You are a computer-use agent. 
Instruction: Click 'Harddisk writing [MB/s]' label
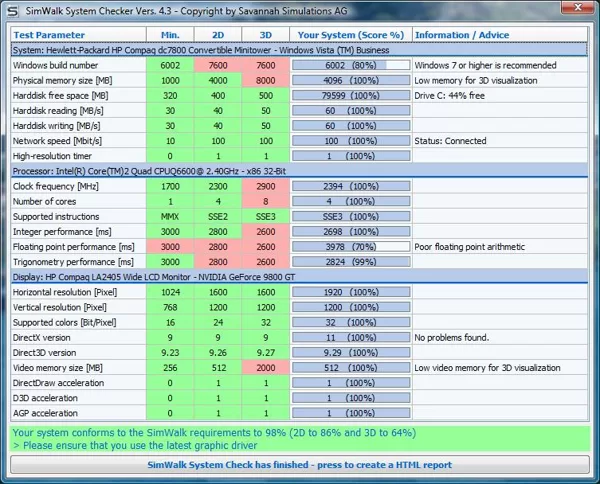coord(57,126)
